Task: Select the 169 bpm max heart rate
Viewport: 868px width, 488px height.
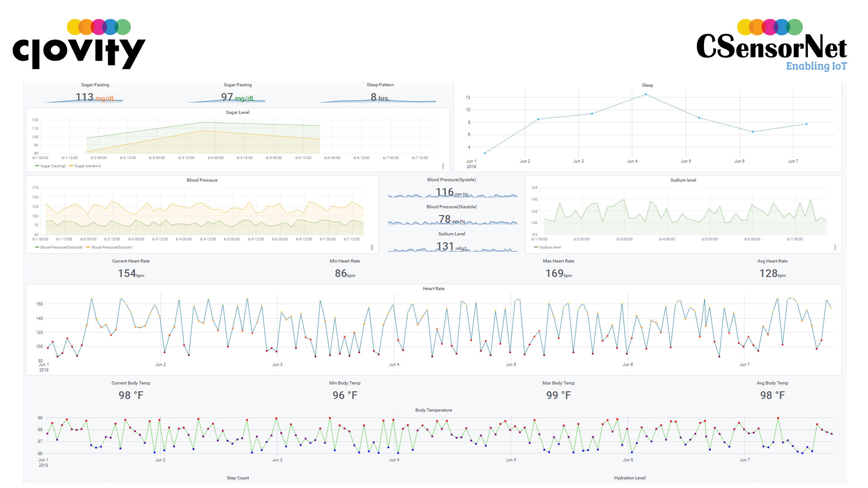Action: (x=558, y=273)
